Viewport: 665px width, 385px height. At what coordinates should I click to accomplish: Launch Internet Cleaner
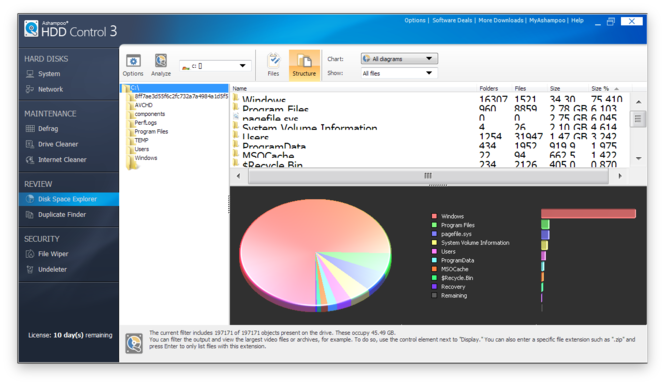click(62, 159)
